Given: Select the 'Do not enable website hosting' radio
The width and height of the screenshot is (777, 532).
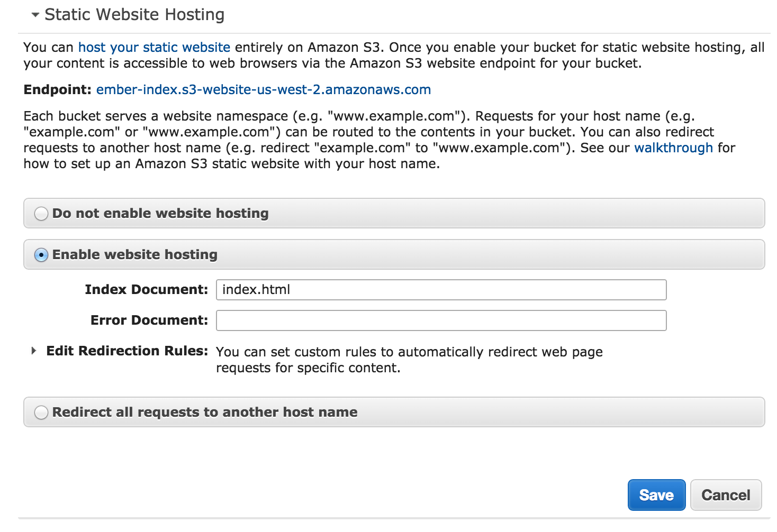Looking at the screenshot, I should coord(41,214).
